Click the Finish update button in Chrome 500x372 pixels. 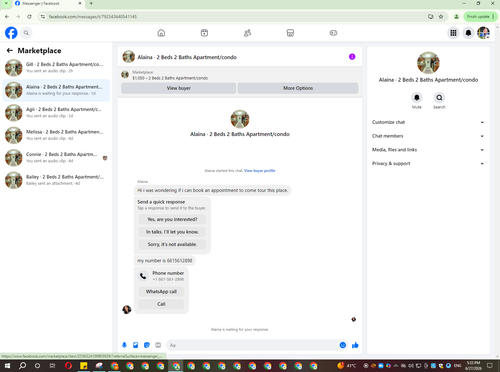[x=480, y=16]
